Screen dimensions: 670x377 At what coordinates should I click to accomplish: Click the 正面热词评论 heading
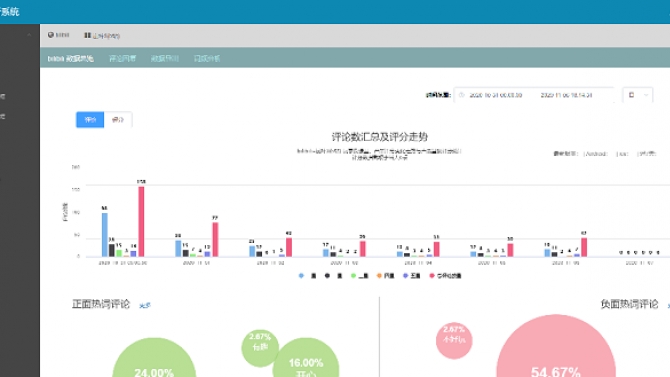click(x=101, y=304)
